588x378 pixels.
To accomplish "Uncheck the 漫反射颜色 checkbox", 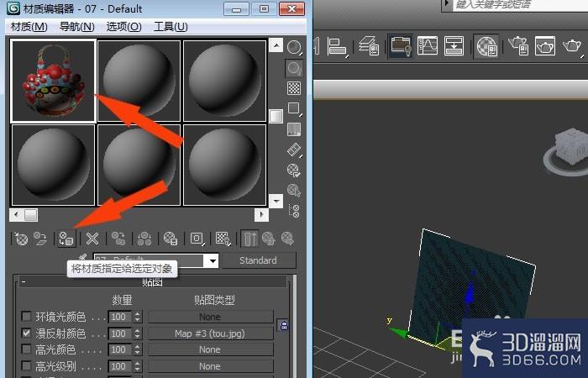I will (x=26, y=333).
